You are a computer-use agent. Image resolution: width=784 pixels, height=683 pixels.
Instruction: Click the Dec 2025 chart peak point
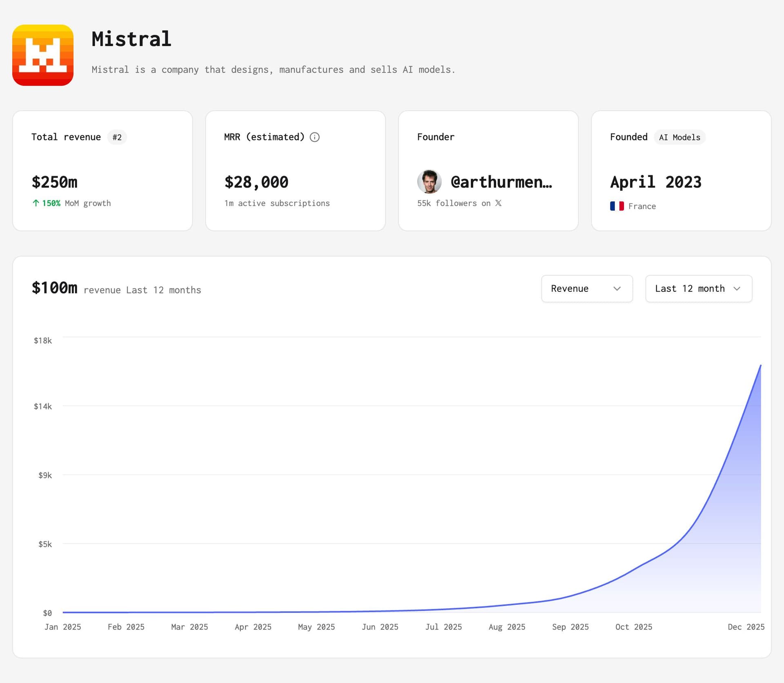(760, 366)
